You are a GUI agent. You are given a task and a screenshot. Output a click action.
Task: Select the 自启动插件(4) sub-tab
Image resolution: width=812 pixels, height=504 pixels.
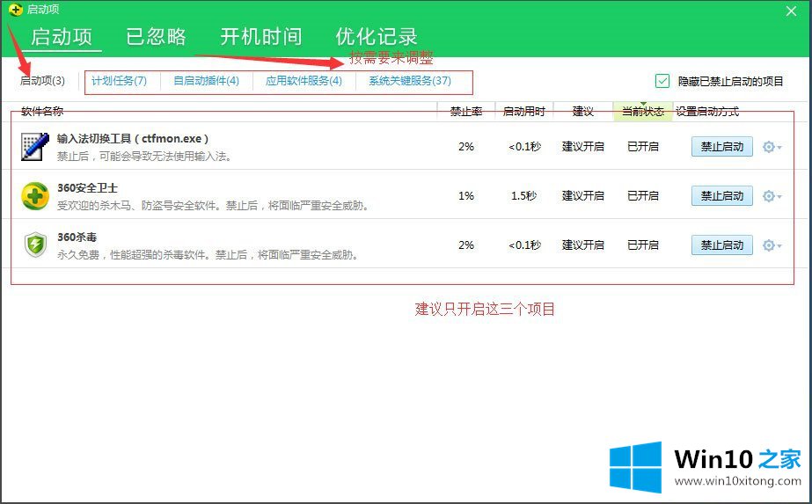[206, 81]
